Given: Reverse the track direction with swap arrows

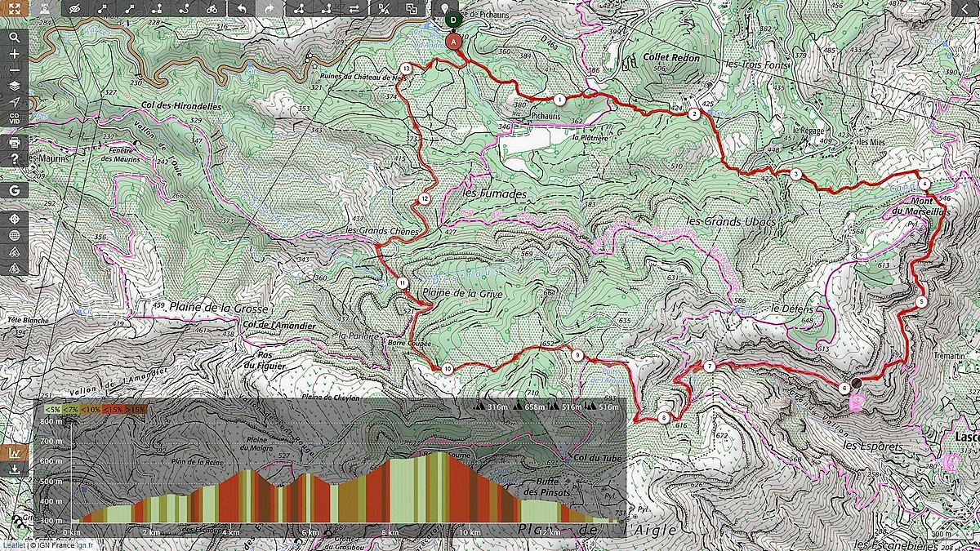Looking at the screenshot, I should click(x=354, y=9).
